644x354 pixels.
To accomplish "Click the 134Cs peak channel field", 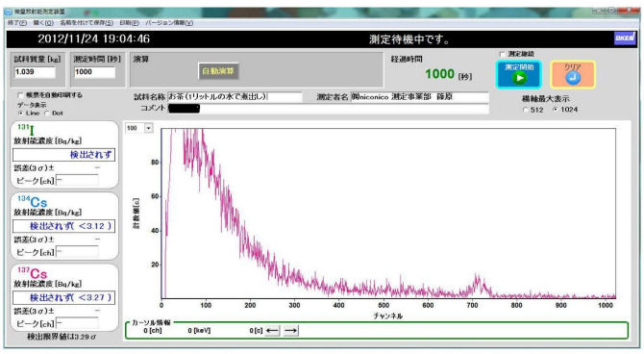I will (77, 252).
